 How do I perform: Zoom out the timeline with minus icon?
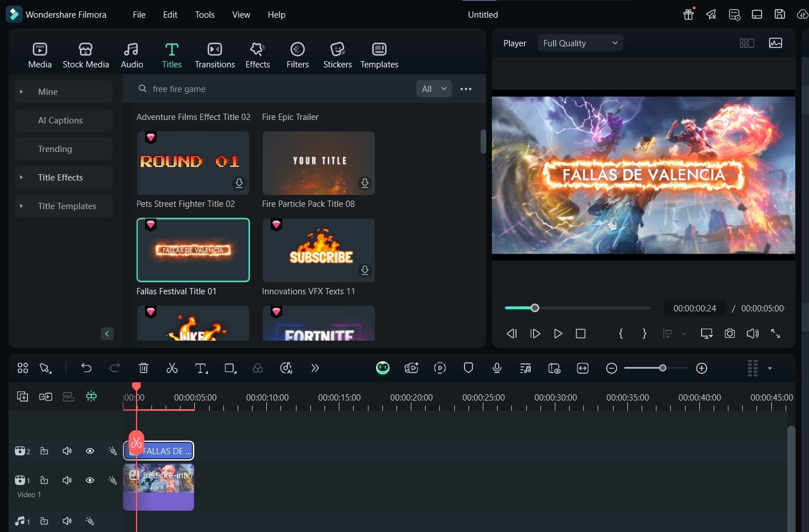click(611, 368)
